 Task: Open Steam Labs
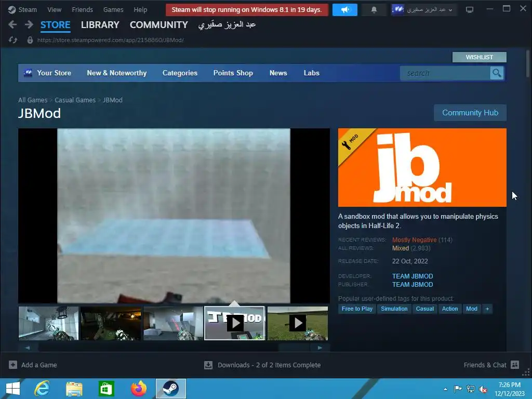click(x=312, y=73)
